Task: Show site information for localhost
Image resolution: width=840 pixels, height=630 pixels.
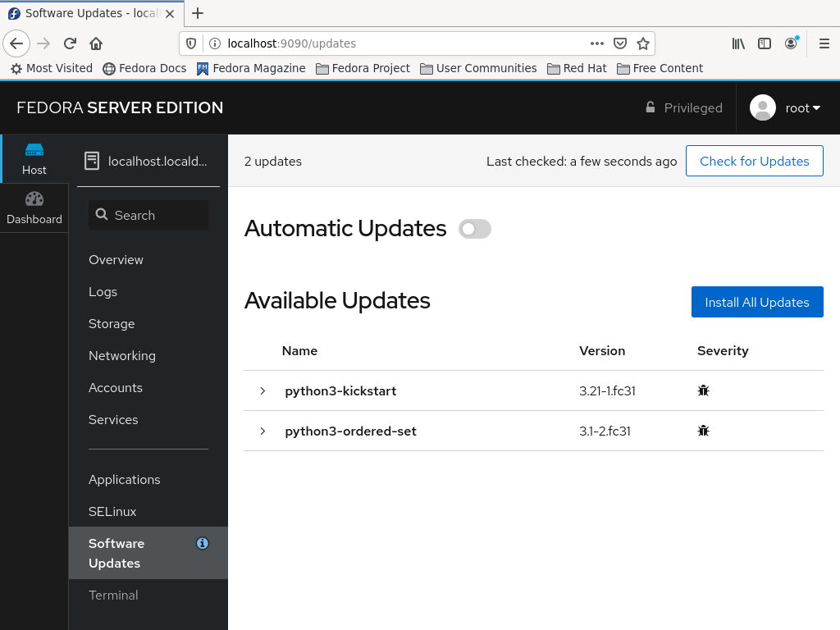Action: pos(214,43)
